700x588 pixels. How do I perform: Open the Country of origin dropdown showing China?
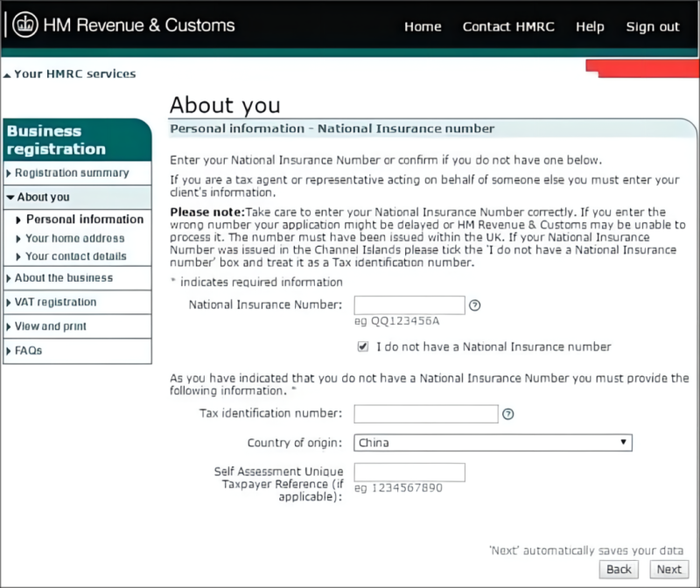pos(493,443)
